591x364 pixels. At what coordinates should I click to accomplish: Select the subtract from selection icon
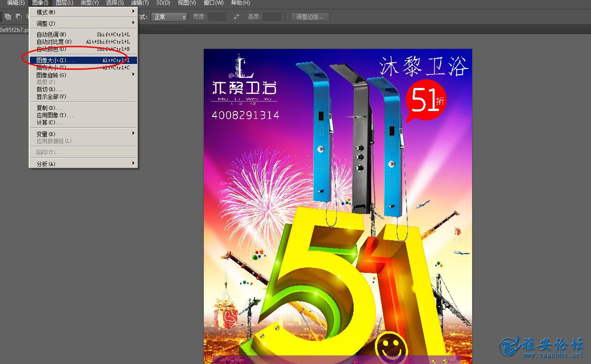coord(19,17)
